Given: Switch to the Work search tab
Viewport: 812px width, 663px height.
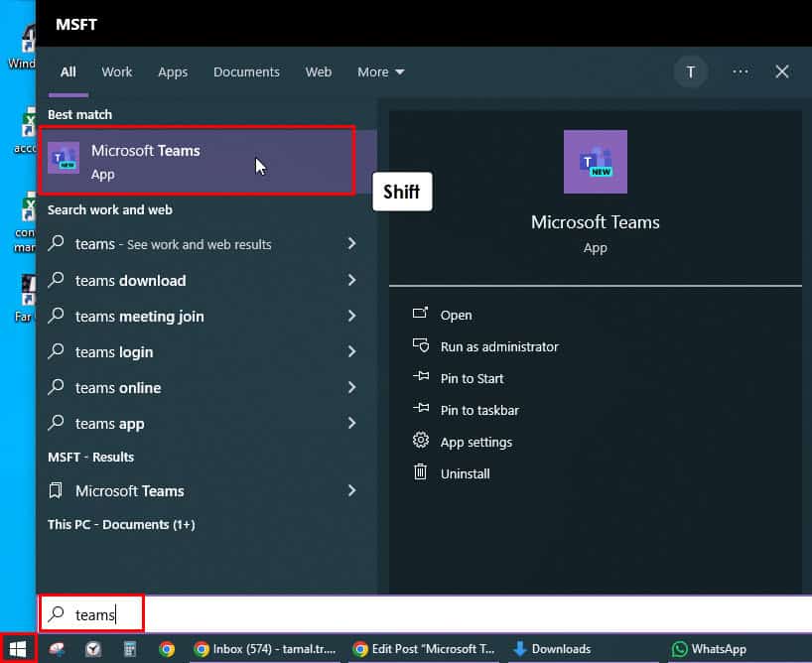Looking at the screenshot, I should [x=116, y=72].
